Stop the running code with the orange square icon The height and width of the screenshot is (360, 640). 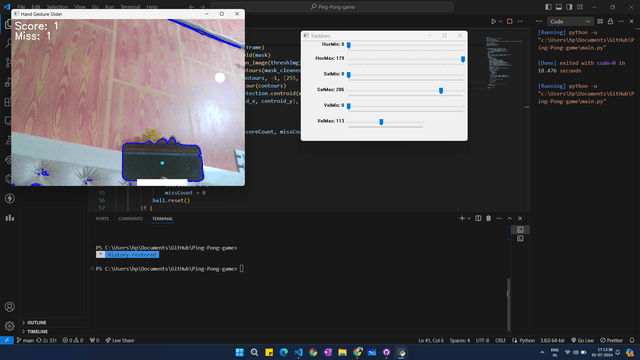point(510,21)
